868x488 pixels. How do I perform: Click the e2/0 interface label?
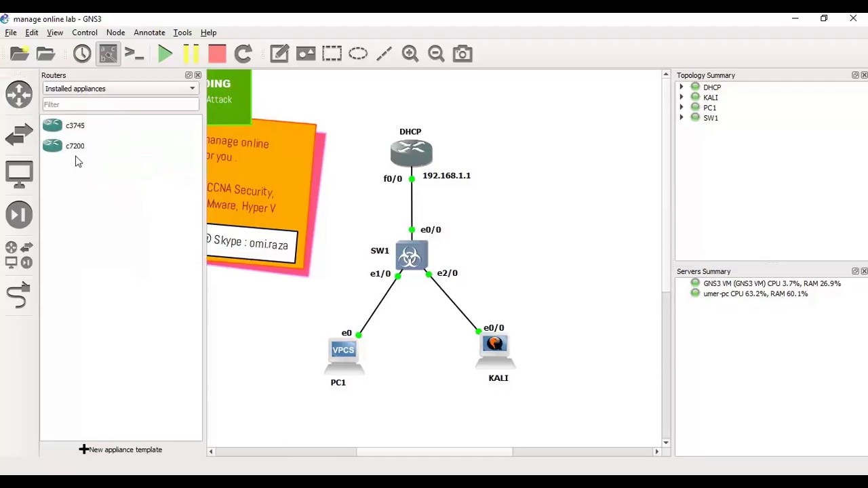[447, 273]
